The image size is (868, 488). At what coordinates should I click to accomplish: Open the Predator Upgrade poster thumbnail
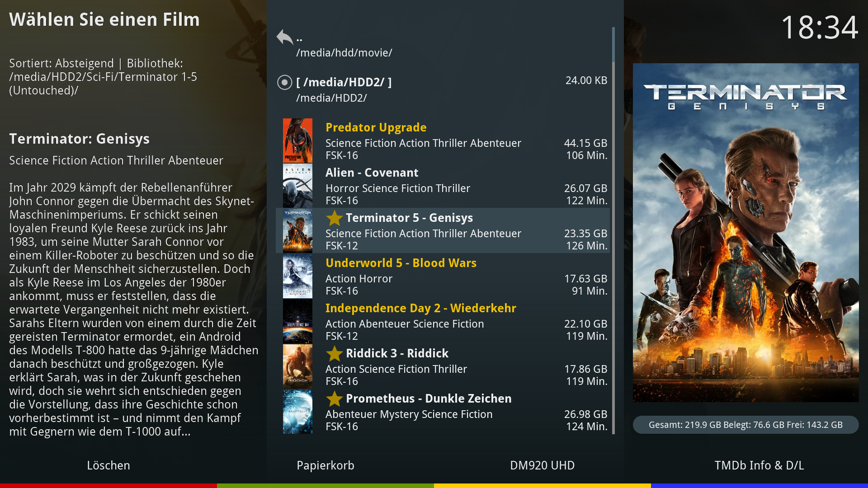pyautogui.click(x=297, y=141)
